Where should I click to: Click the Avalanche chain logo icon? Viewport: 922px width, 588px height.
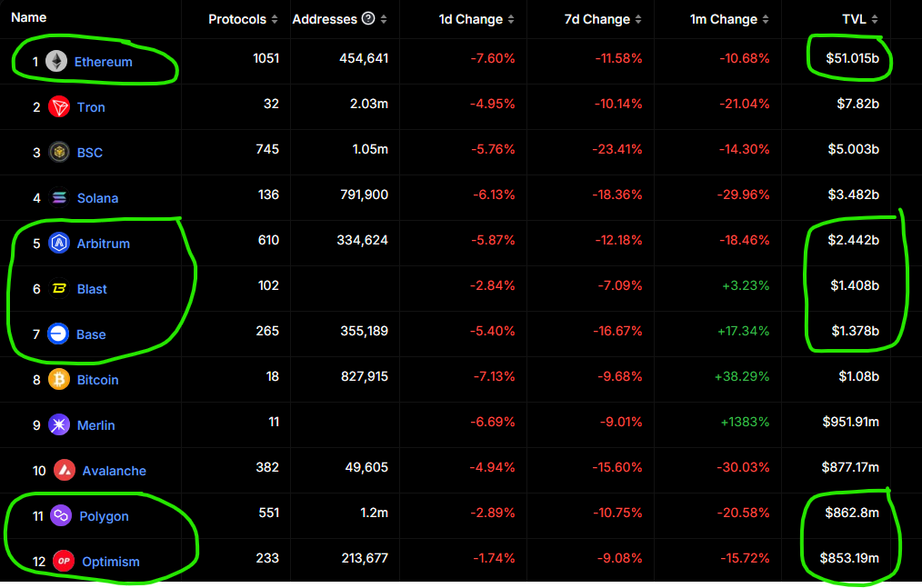pyautogui.click(x=64, y=471)
